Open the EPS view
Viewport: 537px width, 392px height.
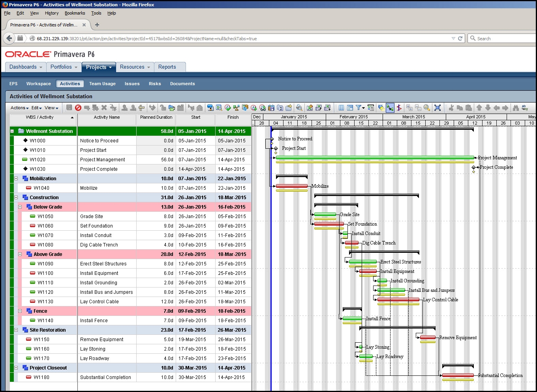pyautogui.click(x=13, y=84)
